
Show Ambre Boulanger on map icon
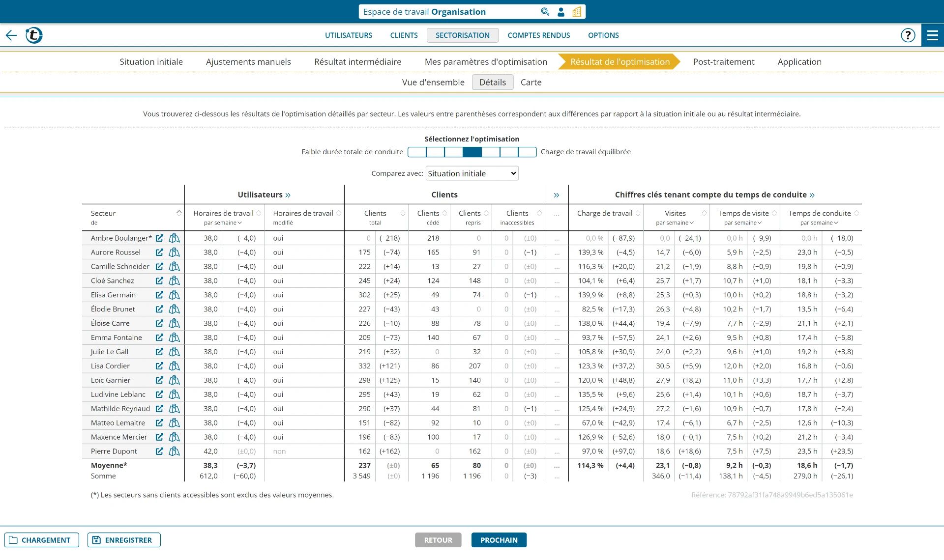[x=174, y=238]
